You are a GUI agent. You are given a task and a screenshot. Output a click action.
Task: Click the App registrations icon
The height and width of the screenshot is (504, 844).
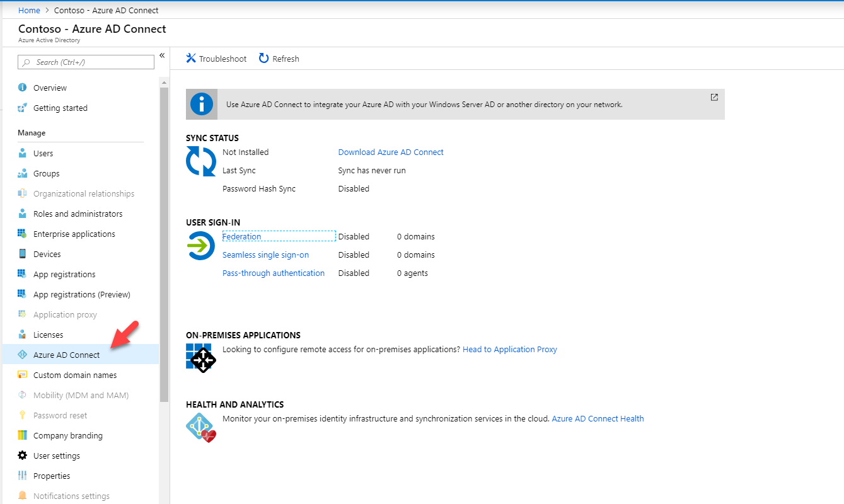[23, 274]
